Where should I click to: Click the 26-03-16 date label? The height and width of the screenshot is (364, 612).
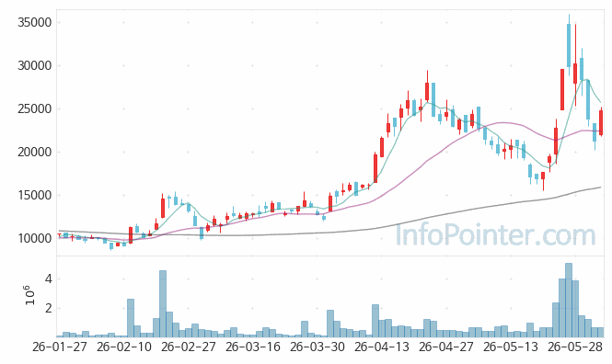pos(252,347)
